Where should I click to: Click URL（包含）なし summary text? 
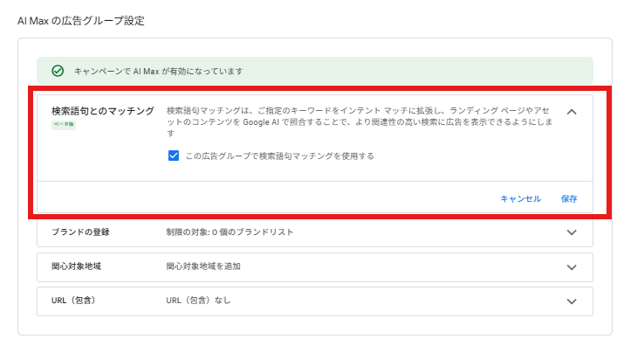pos(198,301)
